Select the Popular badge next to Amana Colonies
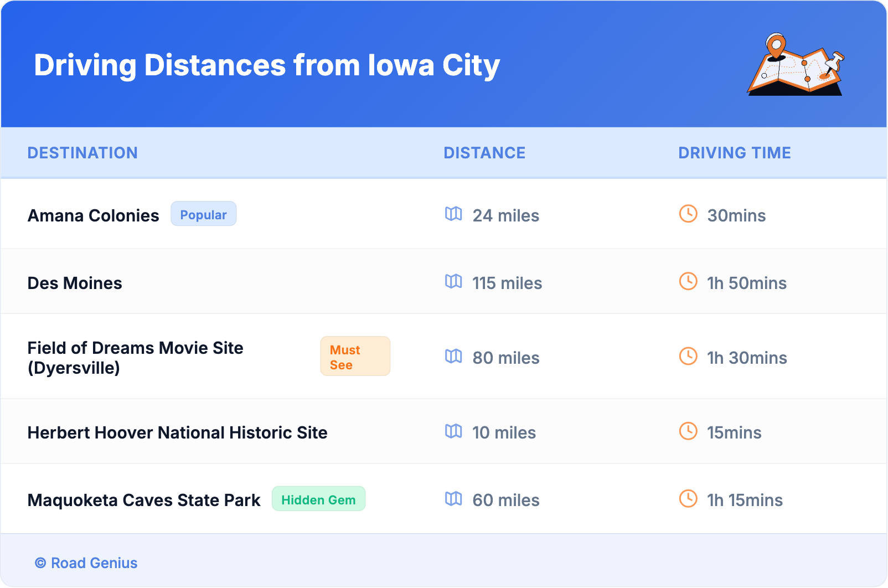888x588 pixels. [203, 214]
